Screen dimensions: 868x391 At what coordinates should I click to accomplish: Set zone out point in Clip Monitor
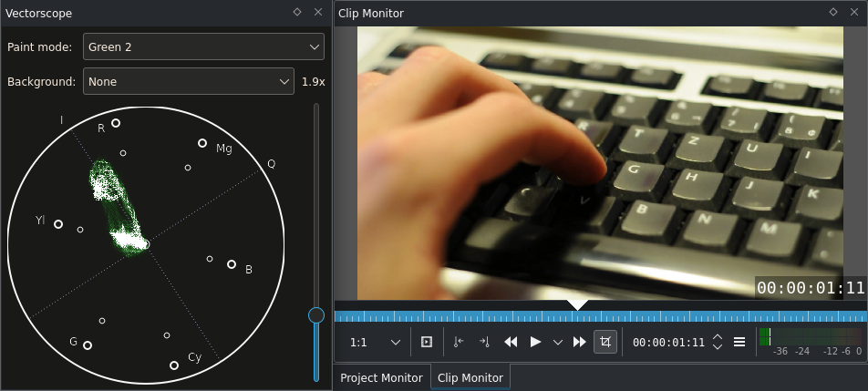(x=484, y=343)
